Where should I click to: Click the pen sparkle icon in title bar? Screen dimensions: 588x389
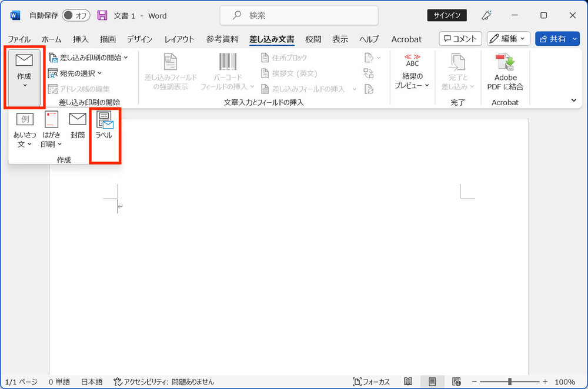coord(486,15)
